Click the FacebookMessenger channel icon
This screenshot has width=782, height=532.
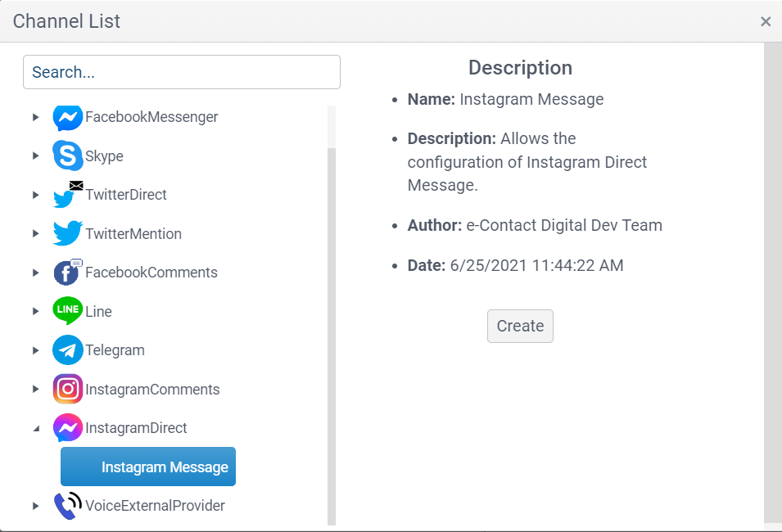coord(68,118)
